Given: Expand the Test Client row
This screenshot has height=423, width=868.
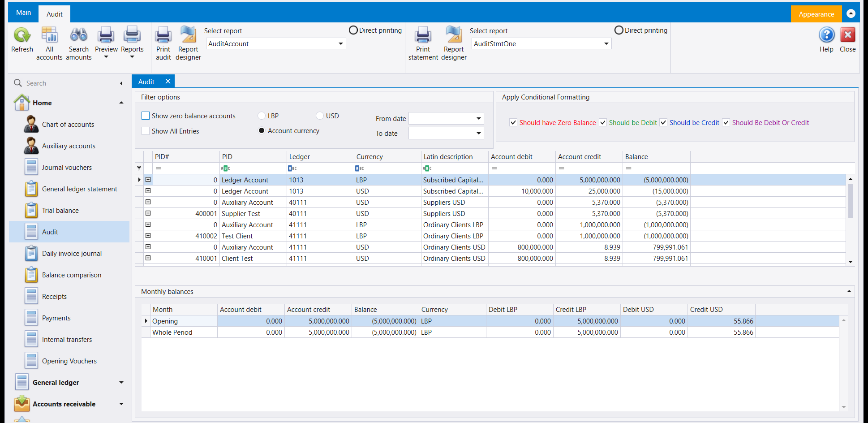Looking at the screenshot, I should pyautogui.click(x=148, y=236).
